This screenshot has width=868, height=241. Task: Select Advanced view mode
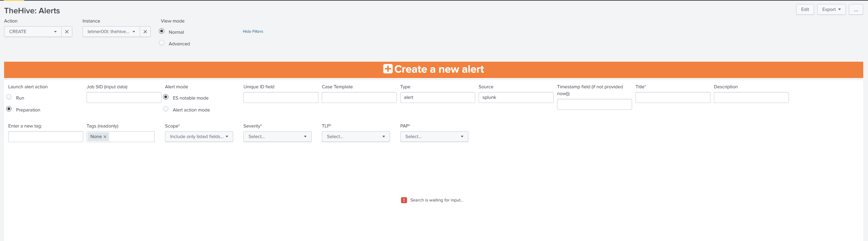[x=162, y=43]
